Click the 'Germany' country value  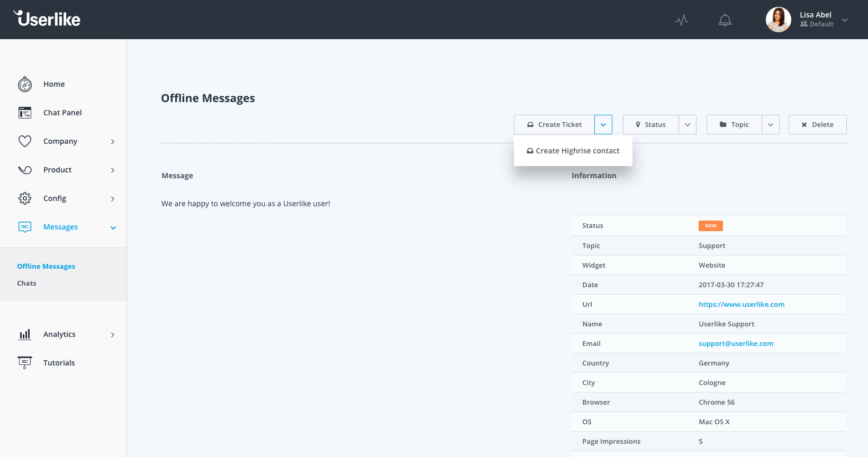[x=714, y=363]
